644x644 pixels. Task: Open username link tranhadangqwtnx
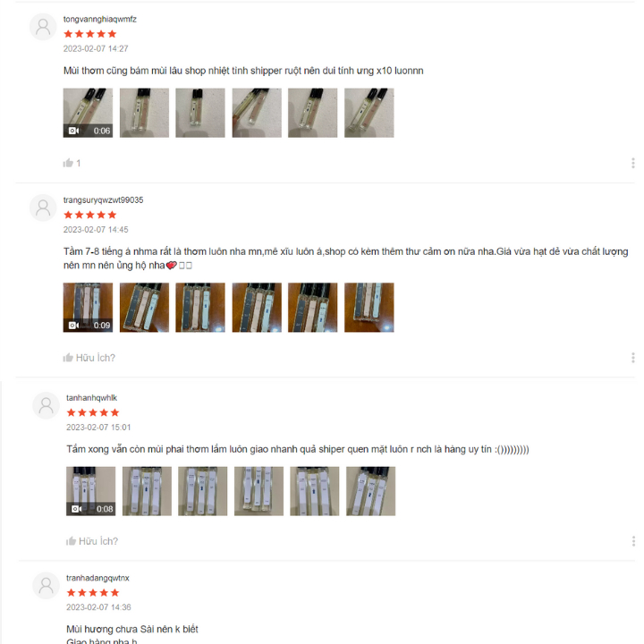point(97,578)
